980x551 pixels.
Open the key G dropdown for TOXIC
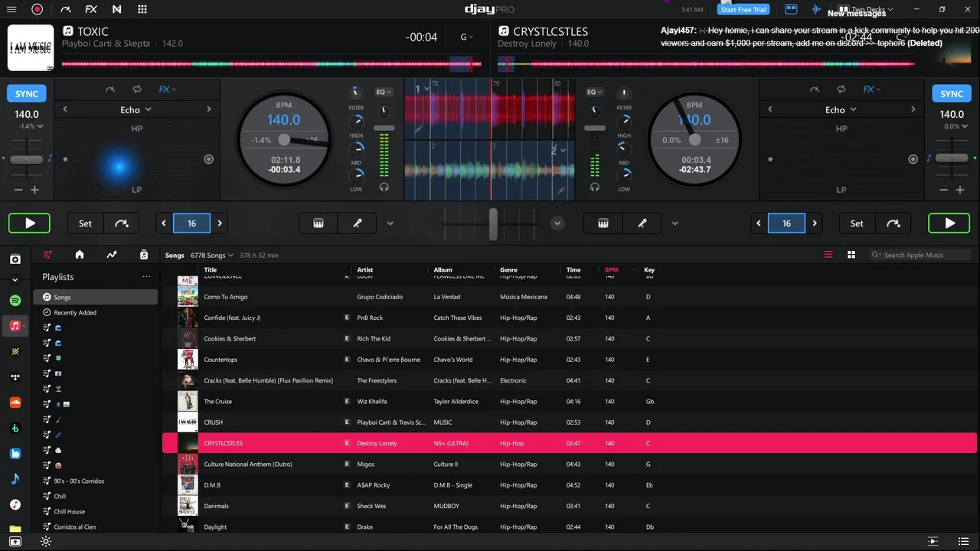(x=466, y=37)
